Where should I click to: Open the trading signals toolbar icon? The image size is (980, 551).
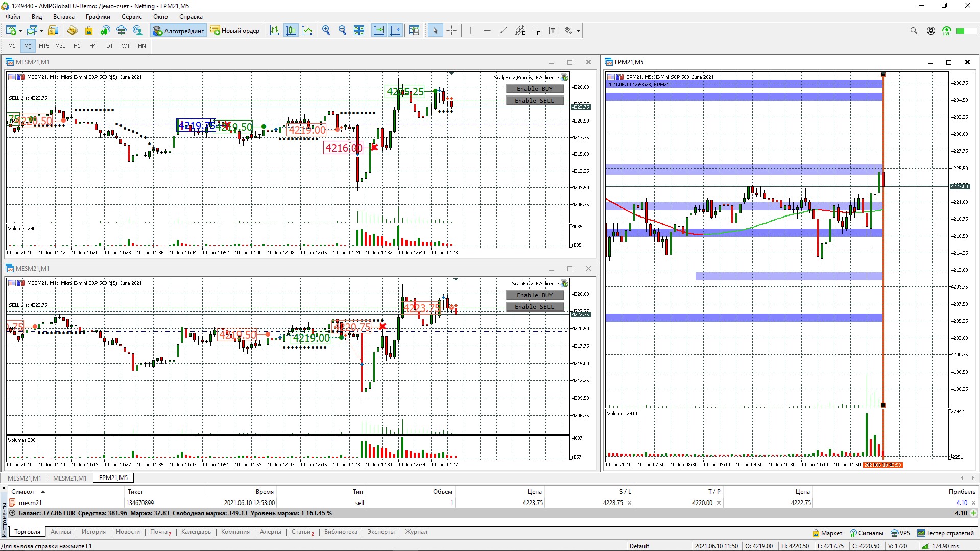point(105,31)
